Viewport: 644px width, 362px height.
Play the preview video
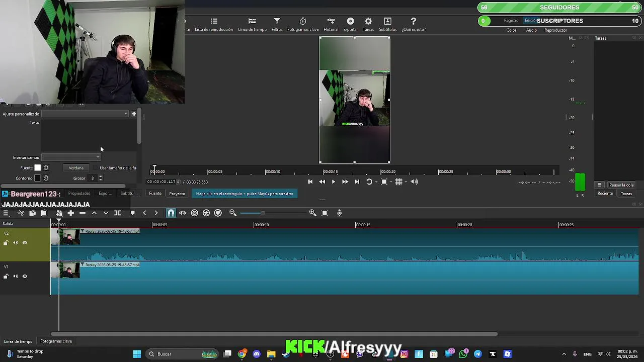pos(333,182)
